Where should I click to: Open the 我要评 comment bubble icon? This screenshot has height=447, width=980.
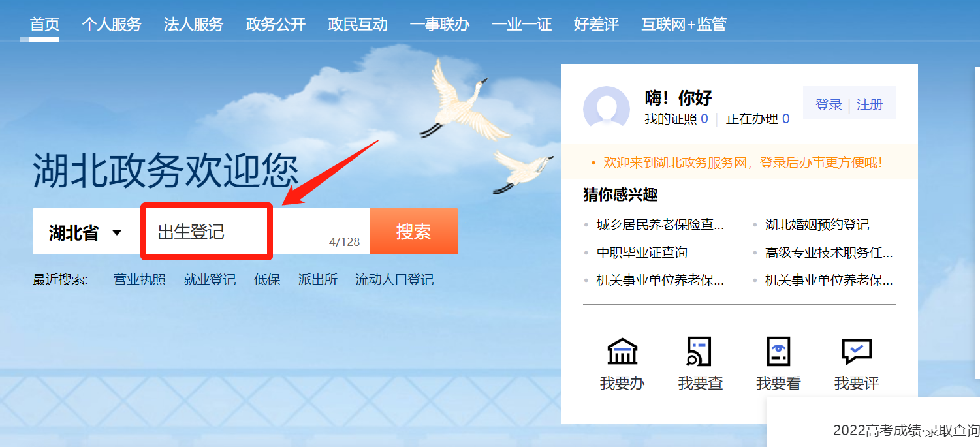click(x=857, y=352)
